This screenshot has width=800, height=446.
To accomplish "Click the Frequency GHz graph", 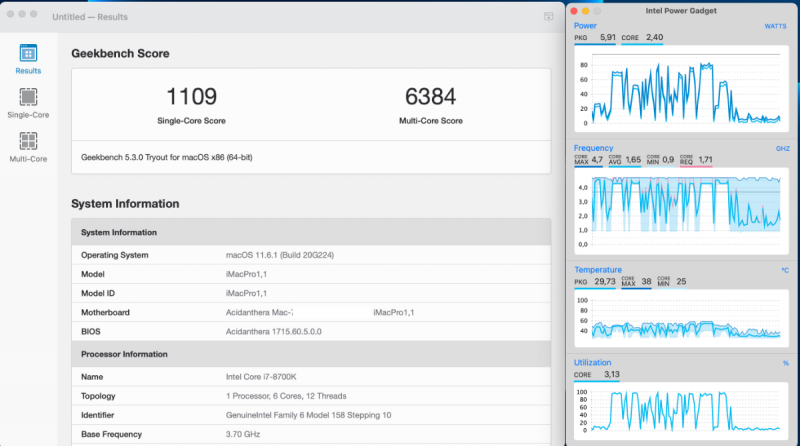I will click(681, 211).
